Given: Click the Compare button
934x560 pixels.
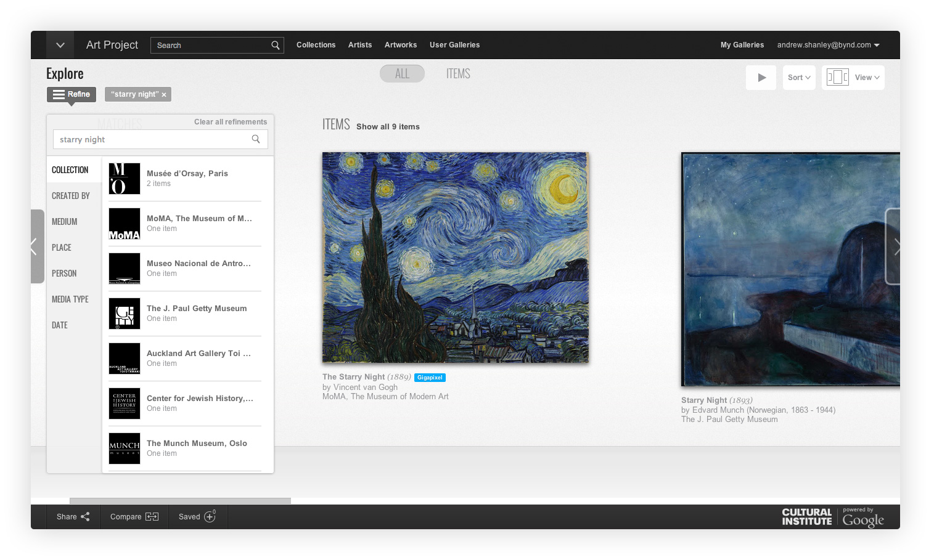Looking at the screenshot, I should pos(134,517).
